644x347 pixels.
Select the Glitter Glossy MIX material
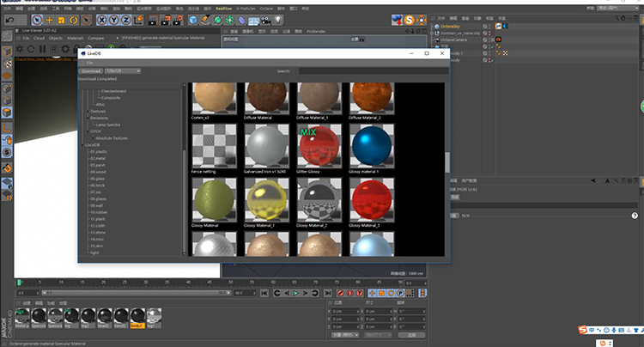pos(319,146)
